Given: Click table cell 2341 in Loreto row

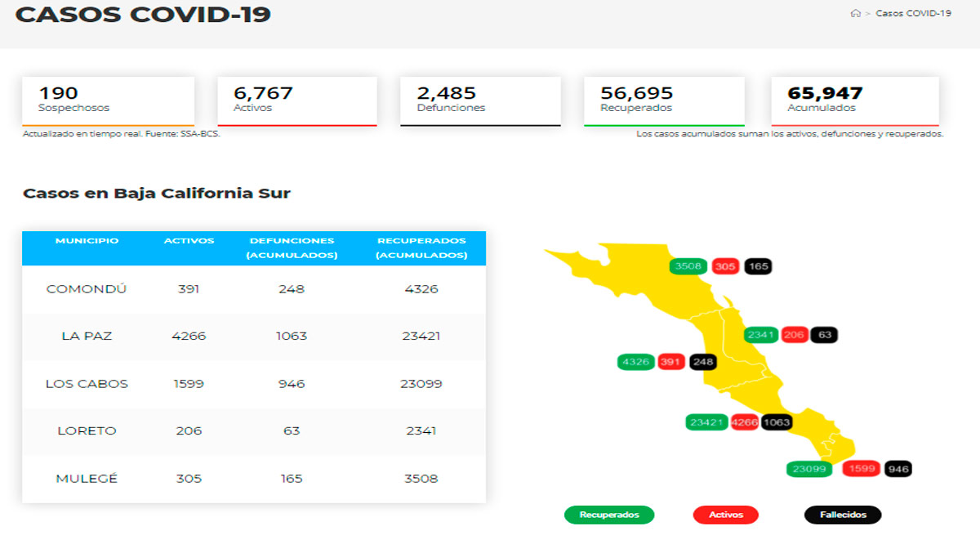Looking at the screenshot, I should tap(421, 430).
